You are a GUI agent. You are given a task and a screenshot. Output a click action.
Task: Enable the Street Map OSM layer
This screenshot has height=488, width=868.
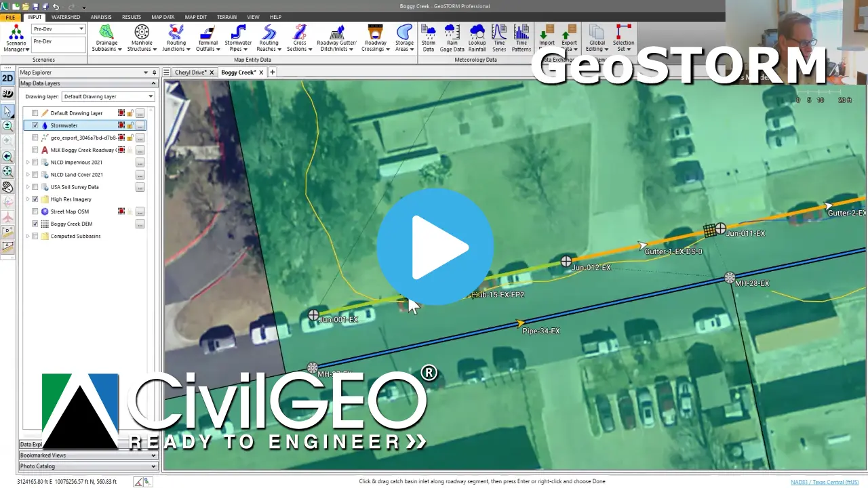tap(35, 211)
